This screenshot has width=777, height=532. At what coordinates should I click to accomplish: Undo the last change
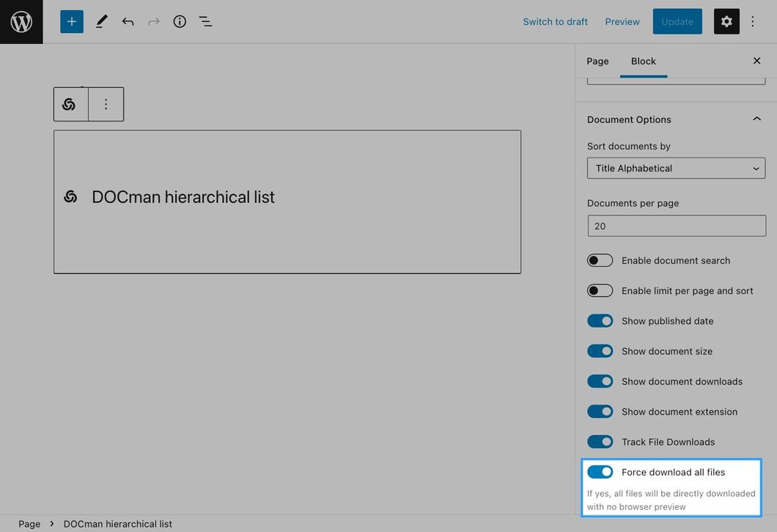coord(128,21)
